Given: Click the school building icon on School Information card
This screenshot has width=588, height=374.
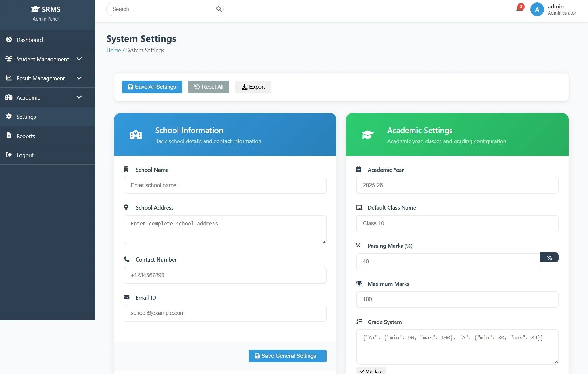Looking at the screenshot, I should 135,135.
